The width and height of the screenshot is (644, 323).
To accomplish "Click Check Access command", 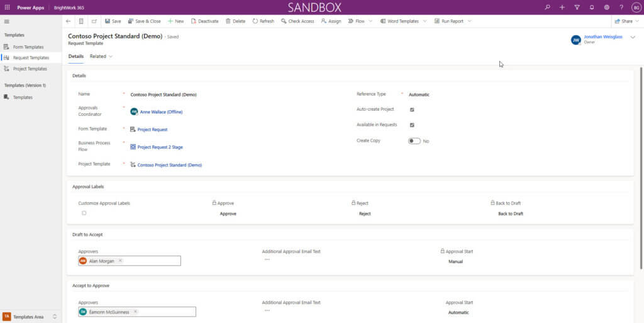I will pos(297,21).
